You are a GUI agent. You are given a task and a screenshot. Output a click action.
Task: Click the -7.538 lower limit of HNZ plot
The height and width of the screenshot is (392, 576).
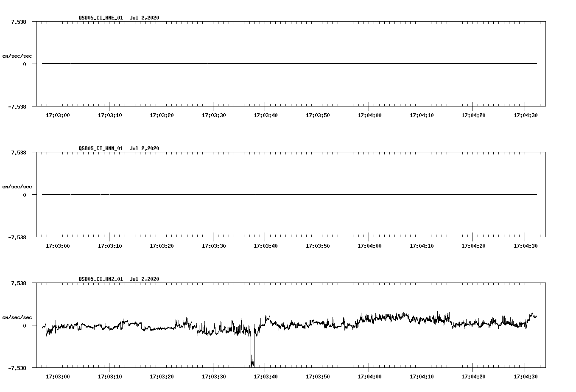point(17,368)
